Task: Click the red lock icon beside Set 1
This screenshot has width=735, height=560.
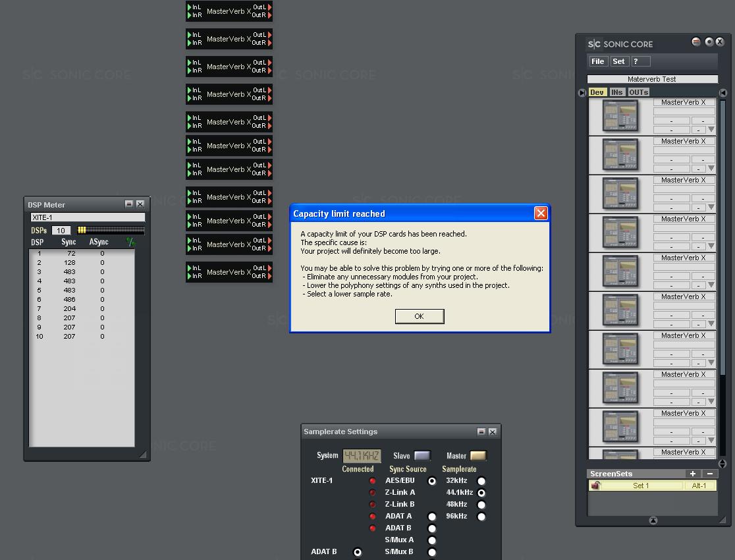Action: [596, 486]
